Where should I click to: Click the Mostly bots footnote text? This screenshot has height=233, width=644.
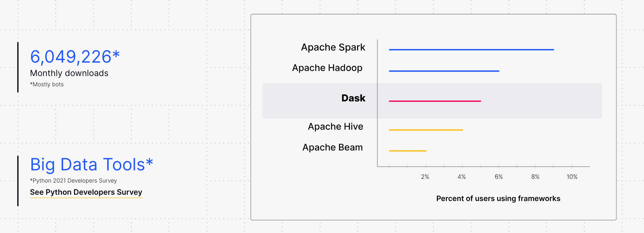[x=47, y=84]
